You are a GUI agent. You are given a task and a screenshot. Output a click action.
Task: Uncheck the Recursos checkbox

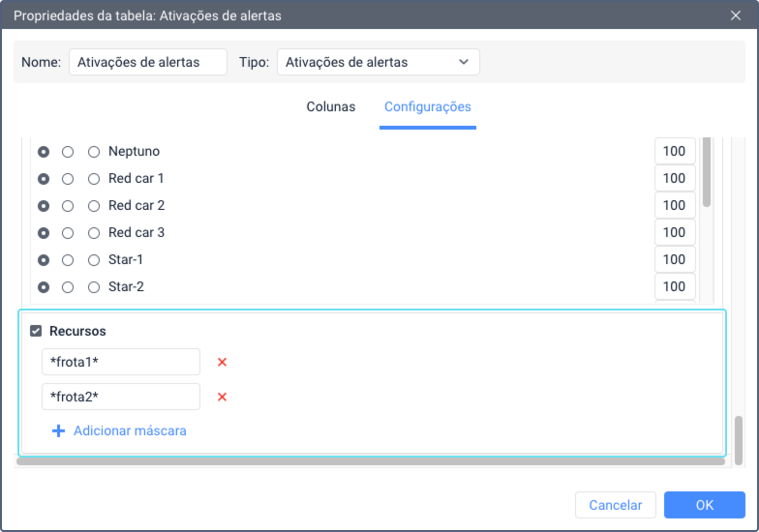pos(36,331)
